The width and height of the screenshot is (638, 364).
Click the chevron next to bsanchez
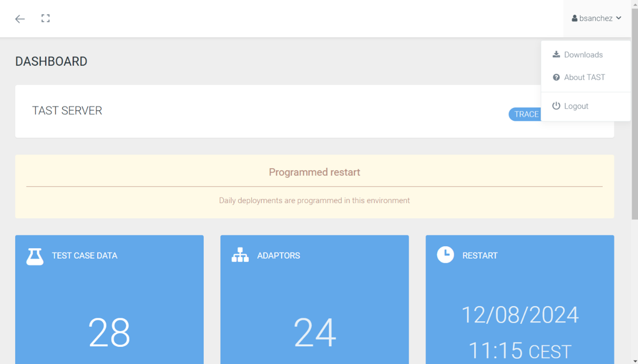[619, 18]
